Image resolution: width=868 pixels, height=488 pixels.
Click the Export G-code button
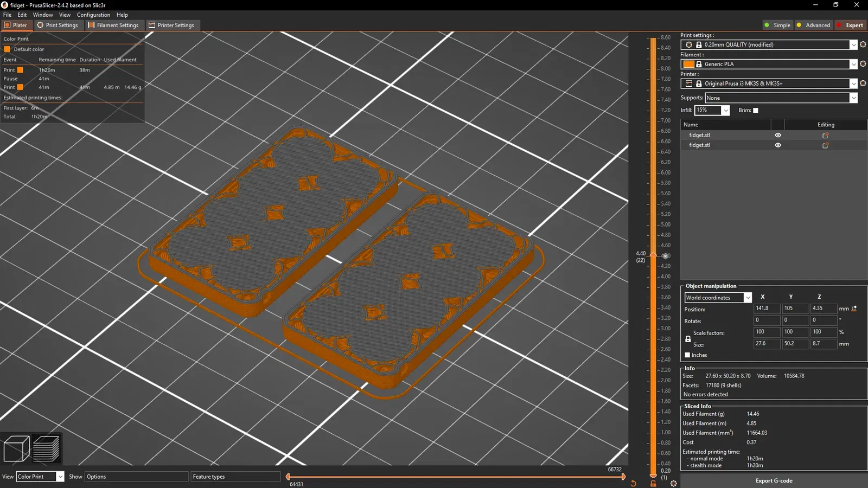pos(774,480)
